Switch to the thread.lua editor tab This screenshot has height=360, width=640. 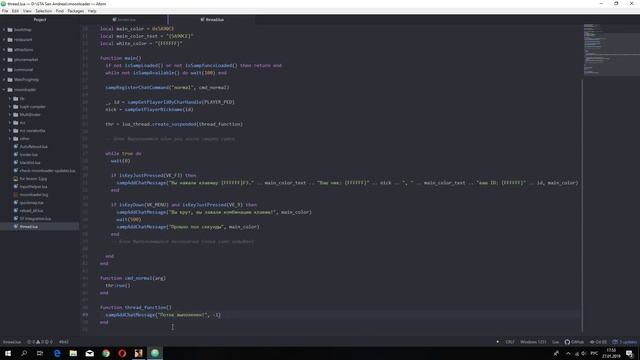[x=212, y=20]
